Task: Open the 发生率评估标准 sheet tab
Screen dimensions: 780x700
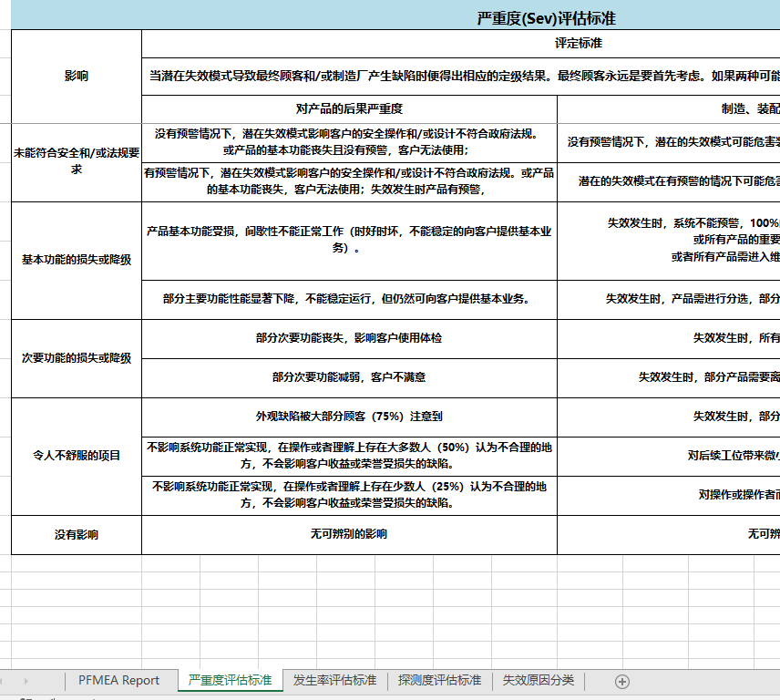Action: pos(334,680)
